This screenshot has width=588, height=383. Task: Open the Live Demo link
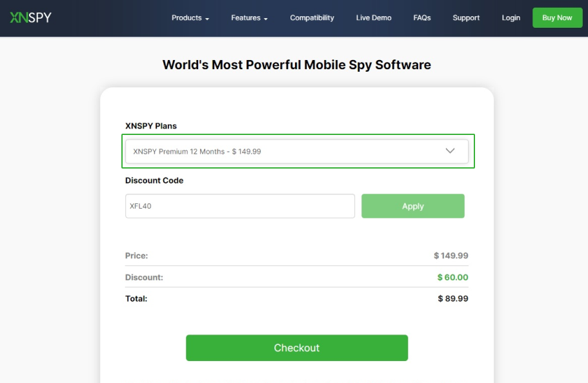point(374,18)
